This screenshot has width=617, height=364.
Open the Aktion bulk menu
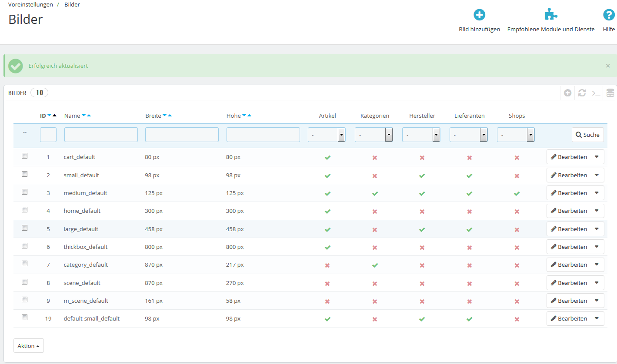point(29,346)
